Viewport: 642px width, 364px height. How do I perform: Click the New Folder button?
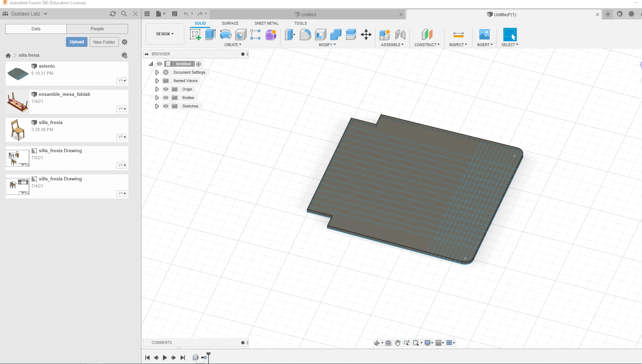click(104, 42)
